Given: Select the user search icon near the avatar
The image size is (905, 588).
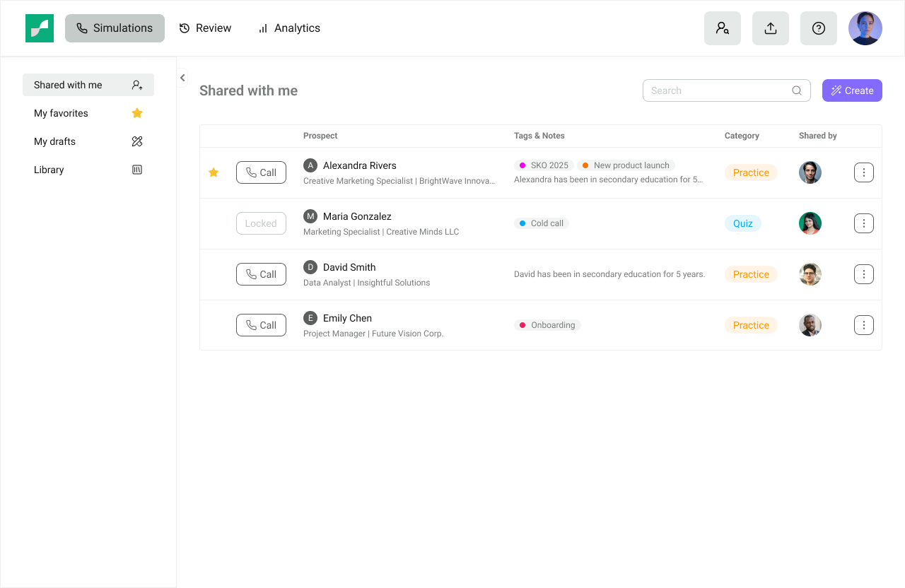Looking at the screenshot, I should click(722, 28).
